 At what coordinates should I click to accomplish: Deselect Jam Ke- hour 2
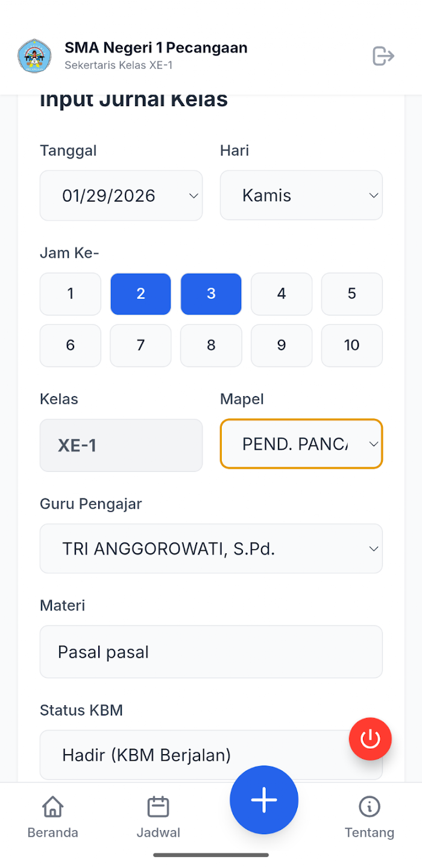pos(141,294)
